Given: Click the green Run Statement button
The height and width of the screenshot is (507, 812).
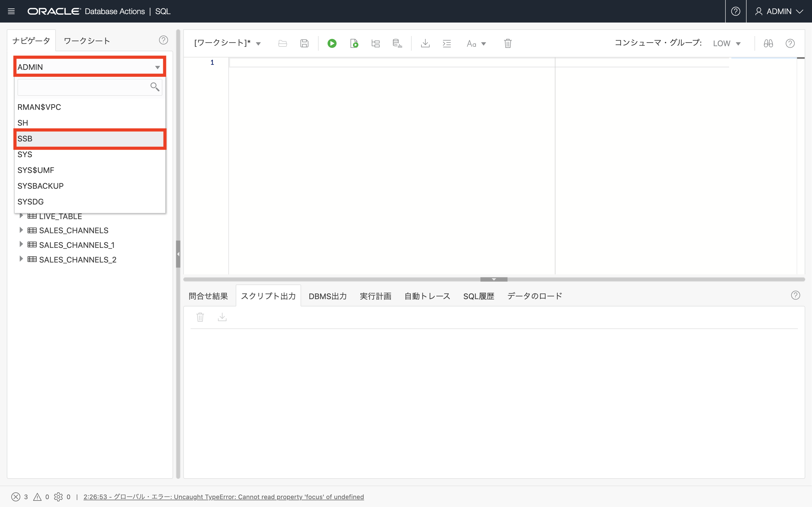Looking at the screenshot, I should pos(332,43).
